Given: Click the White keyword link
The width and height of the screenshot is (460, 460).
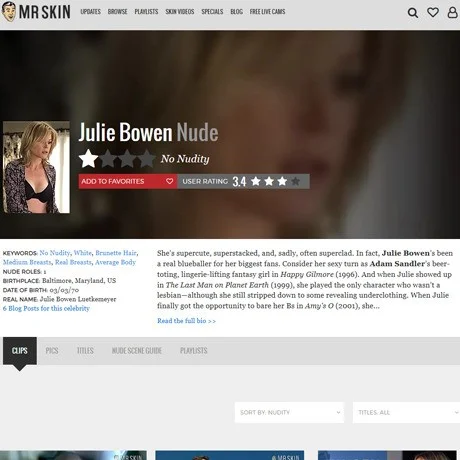Looking at the screenshot, I should [82, 253].
